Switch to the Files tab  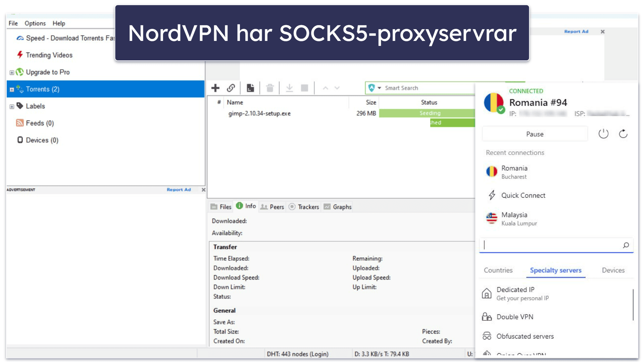[x=221, y=207]
